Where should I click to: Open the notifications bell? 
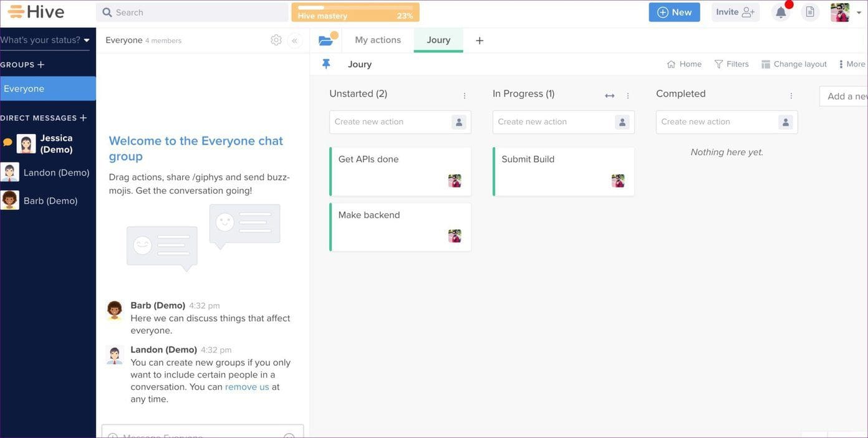tap(781, 12)
